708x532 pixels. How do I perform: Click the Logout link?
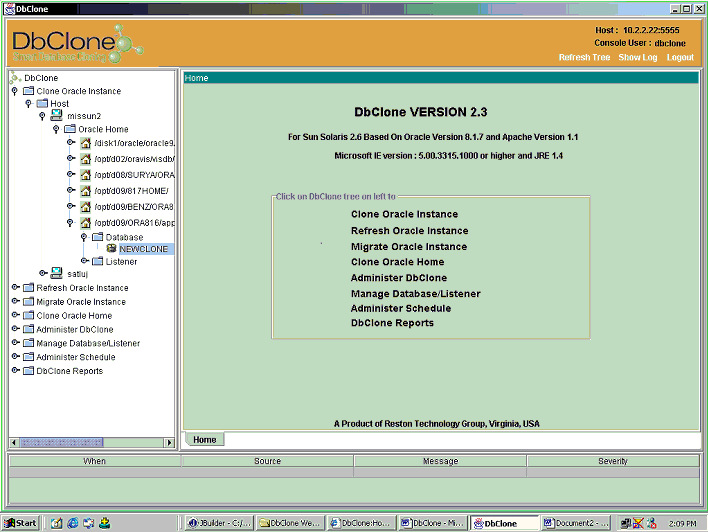click(x=680, y=57)
